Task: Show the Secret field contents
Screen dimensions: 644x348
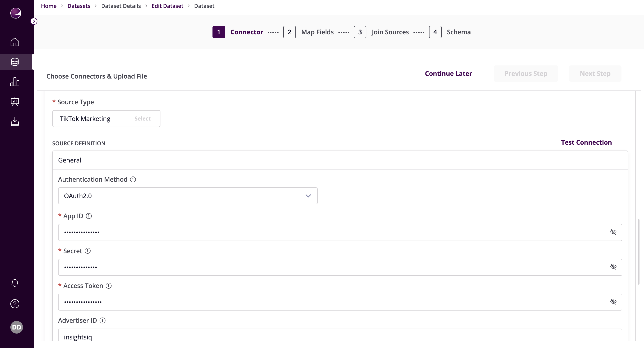Action: [614, 267]
